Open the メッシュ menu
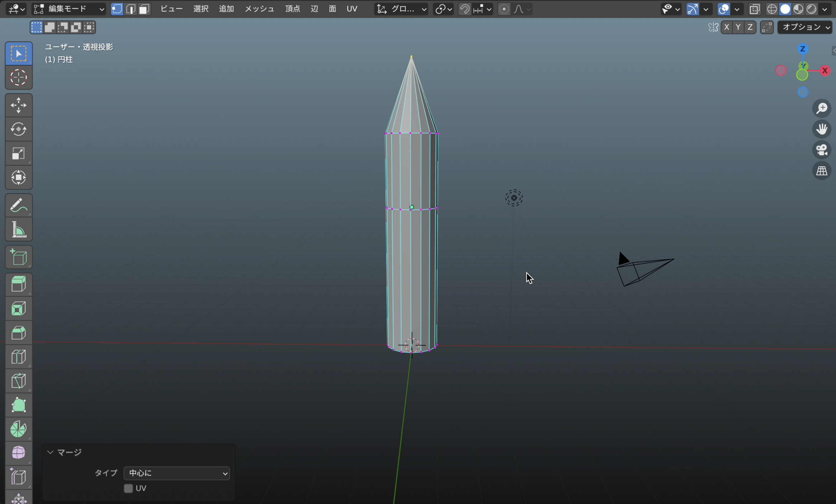This screenshot has height=504, width=836. click(x=259, y=9)
